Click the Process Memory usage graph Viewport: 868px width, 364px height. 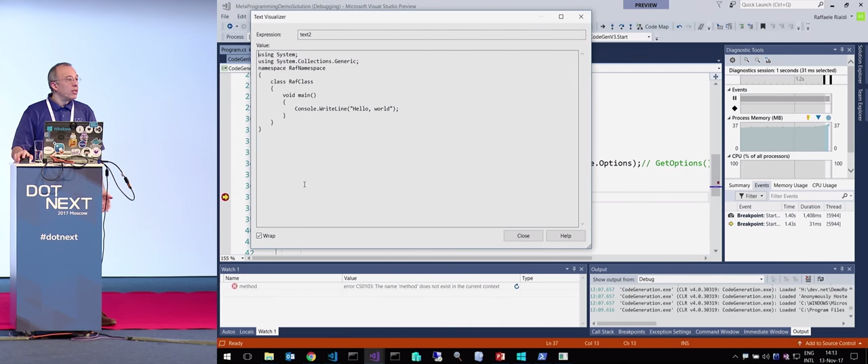click(x=785, y=137)
